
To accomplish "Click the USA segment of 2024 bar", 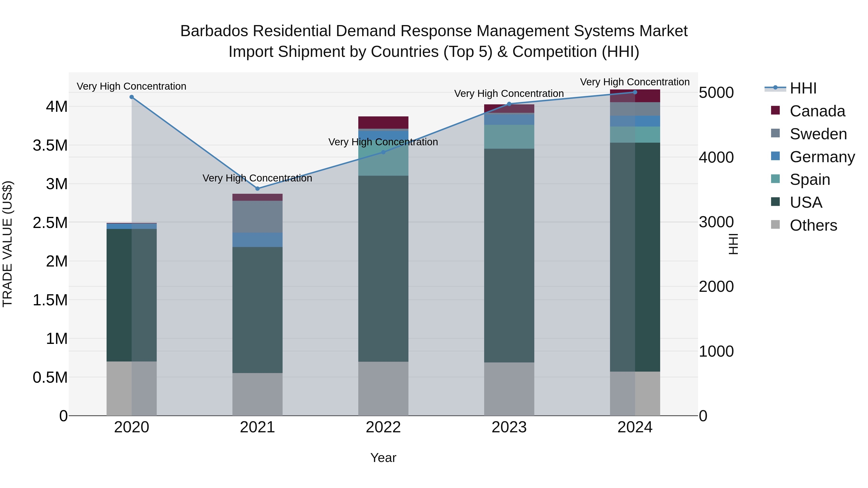I will click(635, 257).
